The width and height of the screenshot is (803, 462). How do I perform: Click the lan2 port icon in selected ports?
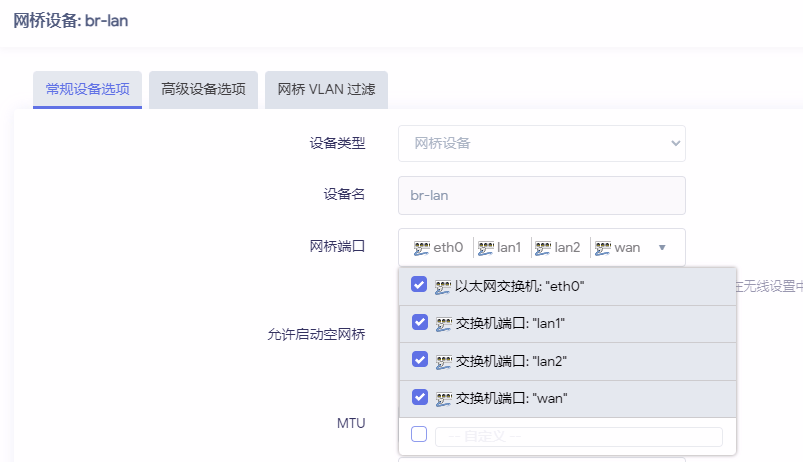pos(543,248)
